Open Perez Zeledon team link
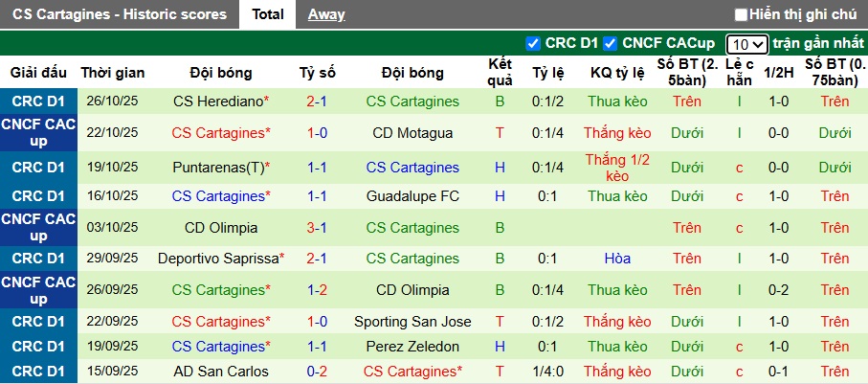The height and width of the screenshot is (384, 868). 412,347
